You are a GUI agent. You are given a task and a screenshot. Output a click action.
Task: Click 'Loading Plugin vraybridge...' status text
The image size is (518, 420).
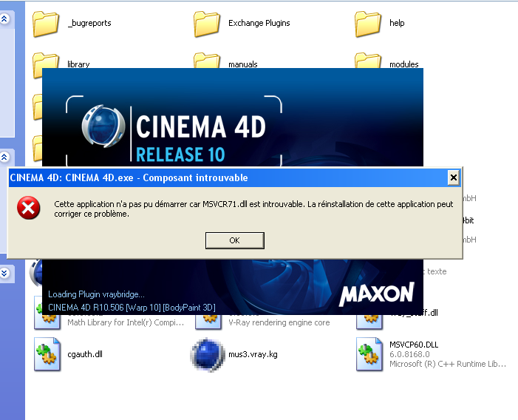pos(96,294)
